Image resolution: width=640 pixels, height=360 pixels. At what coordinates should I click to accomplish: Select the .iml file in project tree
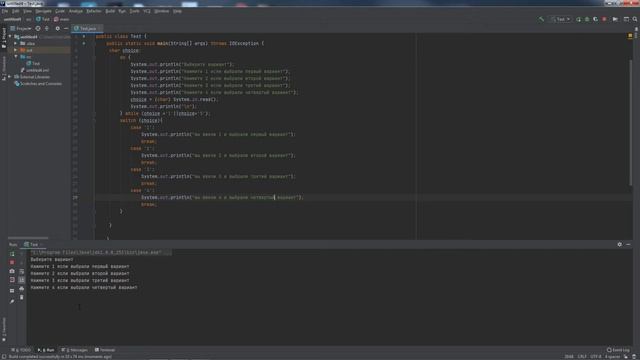pyautogui.click(x=35, y=70)
